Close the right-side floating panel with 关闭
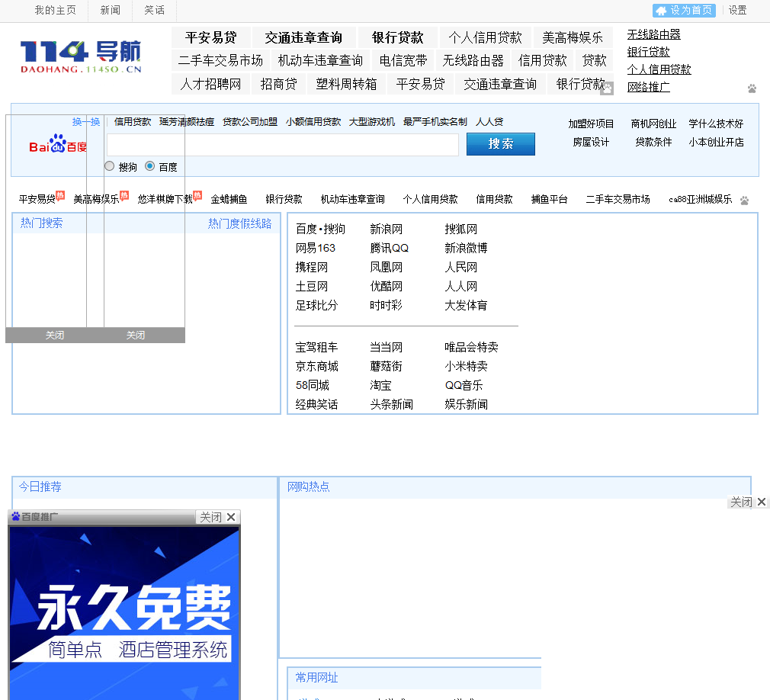The width and height of the screenshot is (770, 700). (747, 502)
